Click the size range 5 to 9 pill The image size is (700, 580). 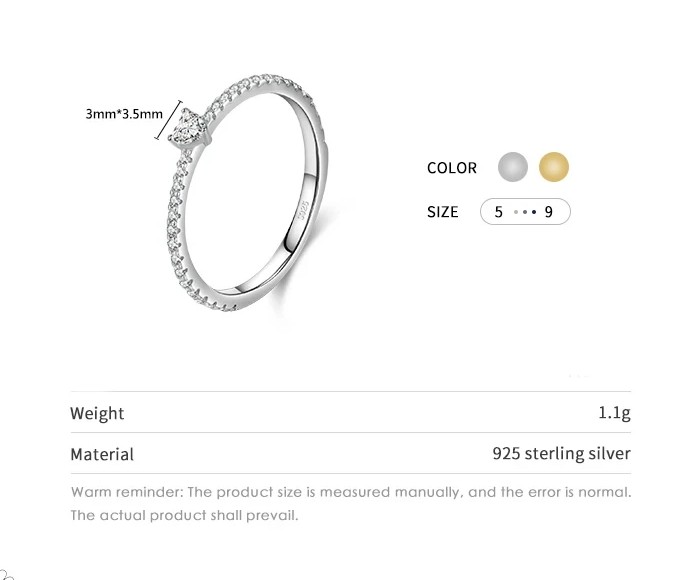point(525,212)
